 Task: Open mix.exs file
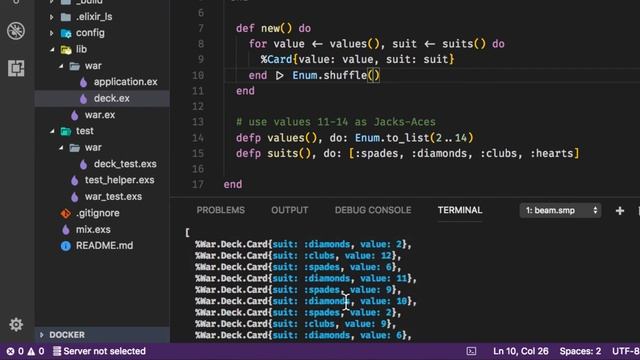point(93,229)
